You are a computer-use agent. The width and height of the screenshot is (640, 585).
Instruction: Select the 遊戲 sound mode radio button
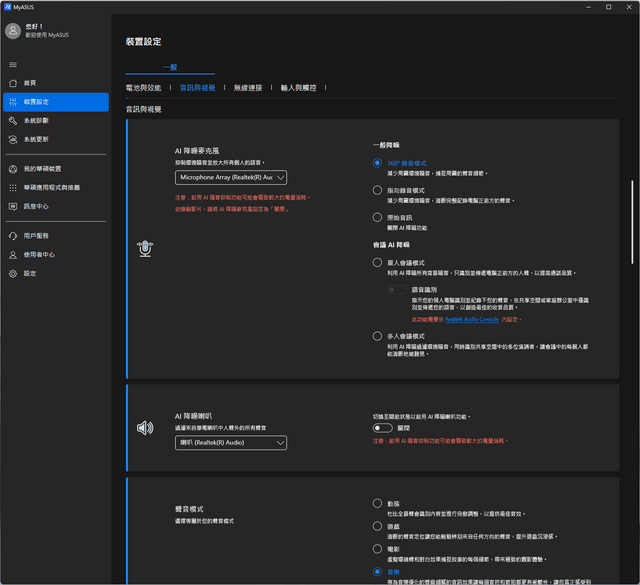377,526
